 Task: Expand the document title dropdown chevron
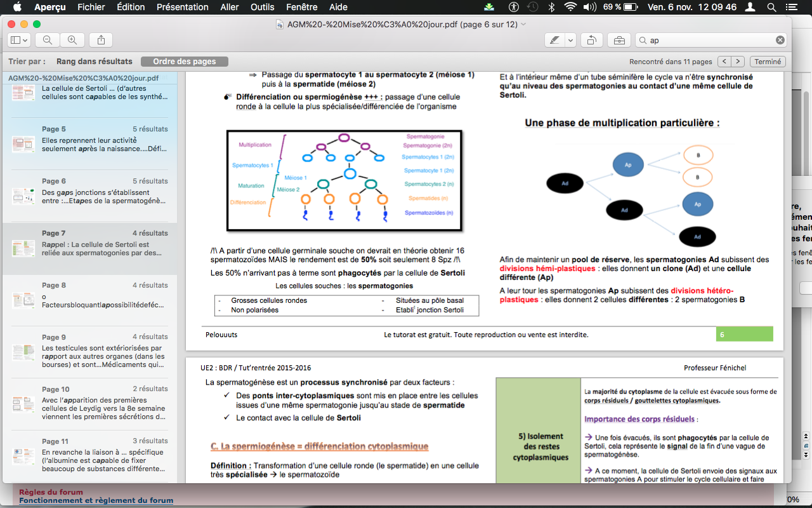[523, 24]
